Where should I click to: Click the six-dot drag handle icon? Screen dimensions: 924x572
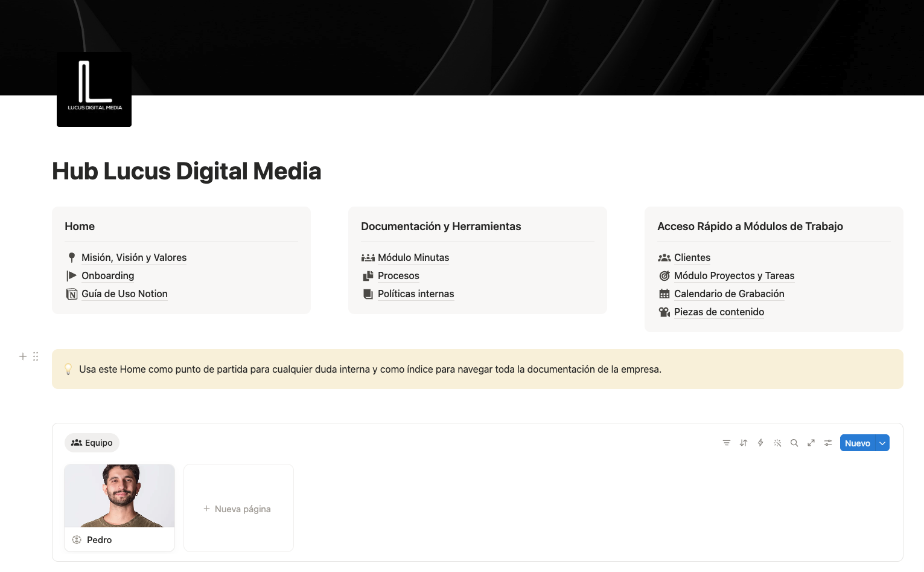(x=36, y=356)
